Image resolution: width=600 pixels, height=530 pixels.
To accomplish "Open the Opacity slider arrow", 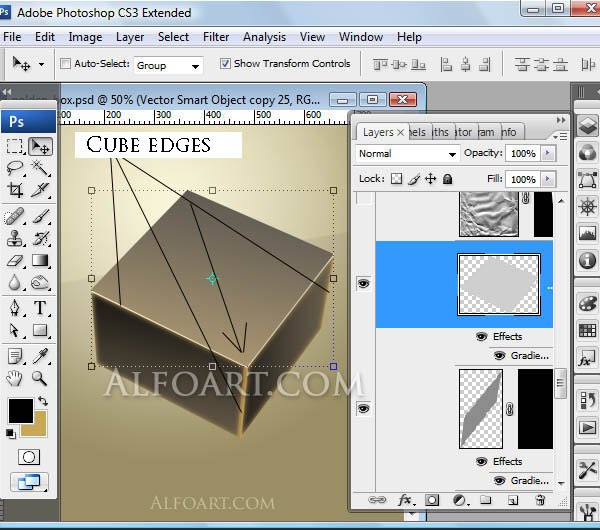I will (x=548, y=153).
